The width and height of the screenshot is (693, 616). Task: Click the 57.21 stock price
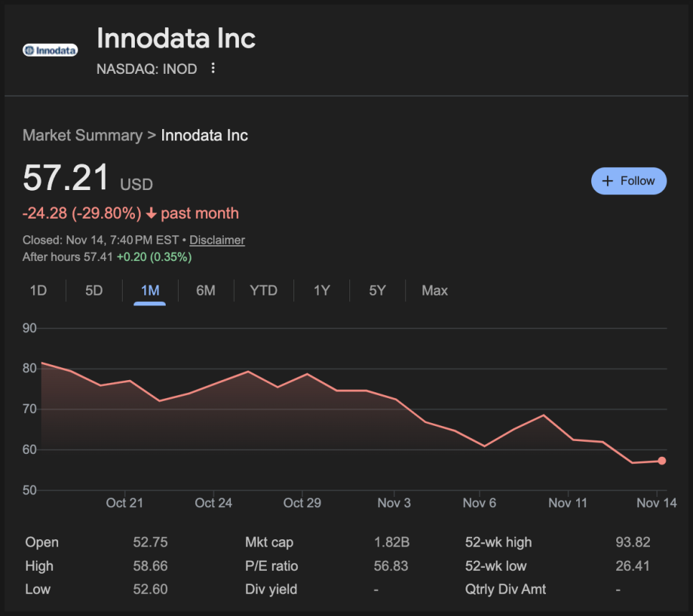[66, 178]
